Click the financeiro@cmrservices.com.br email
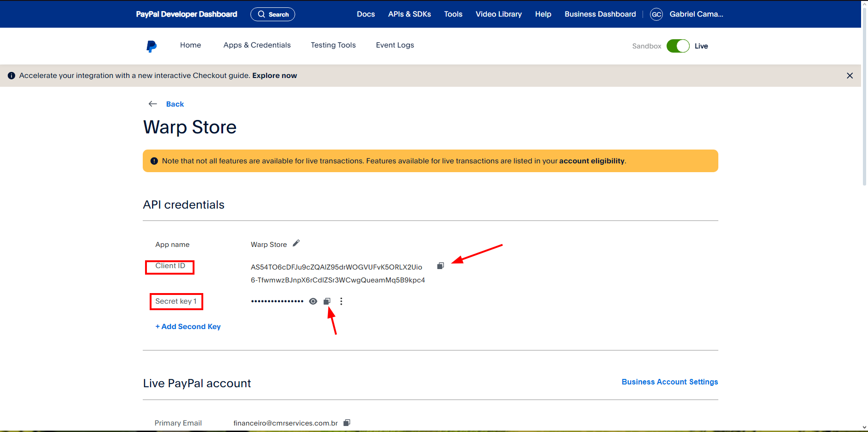868x432 pixels. 285,423
